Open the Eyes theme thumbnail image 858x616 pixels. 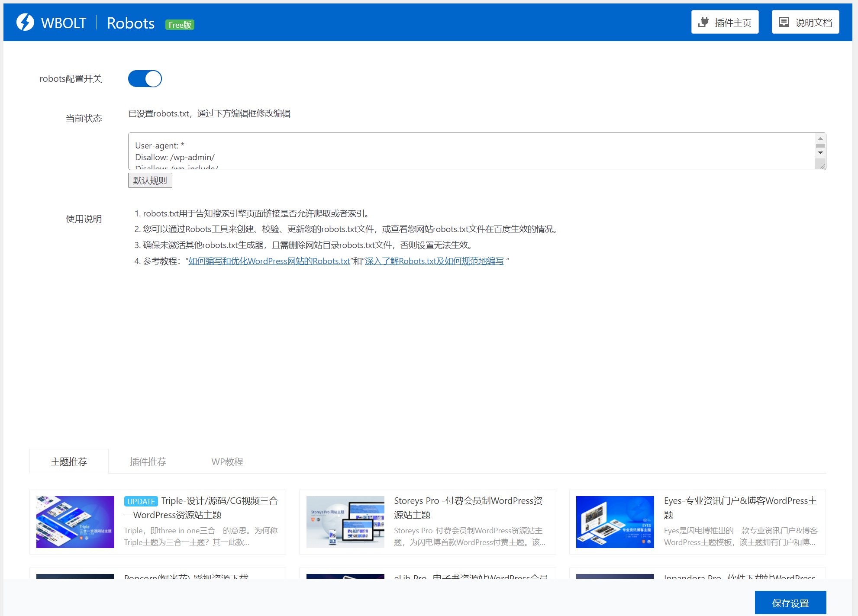[x=615, y=522]
